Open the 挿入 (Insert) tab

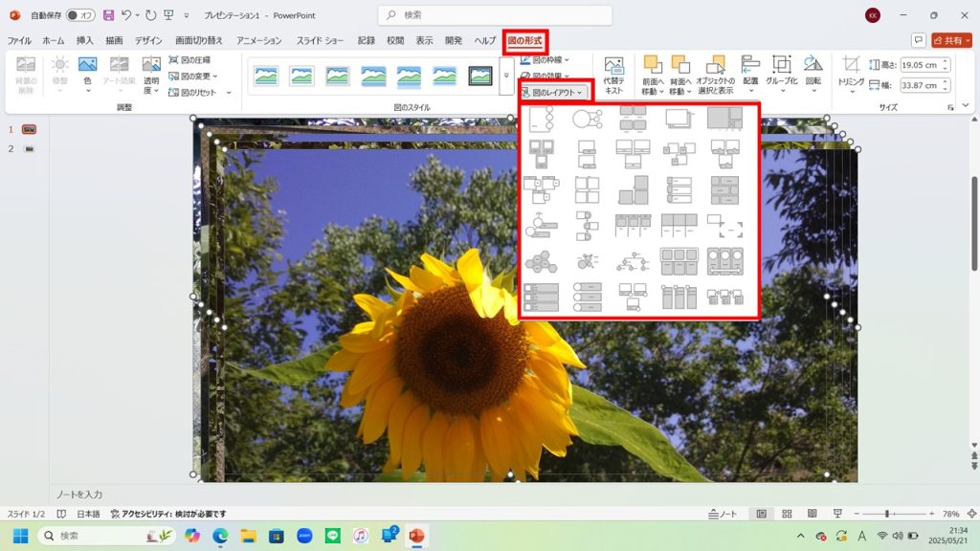(x=85, y=41)
